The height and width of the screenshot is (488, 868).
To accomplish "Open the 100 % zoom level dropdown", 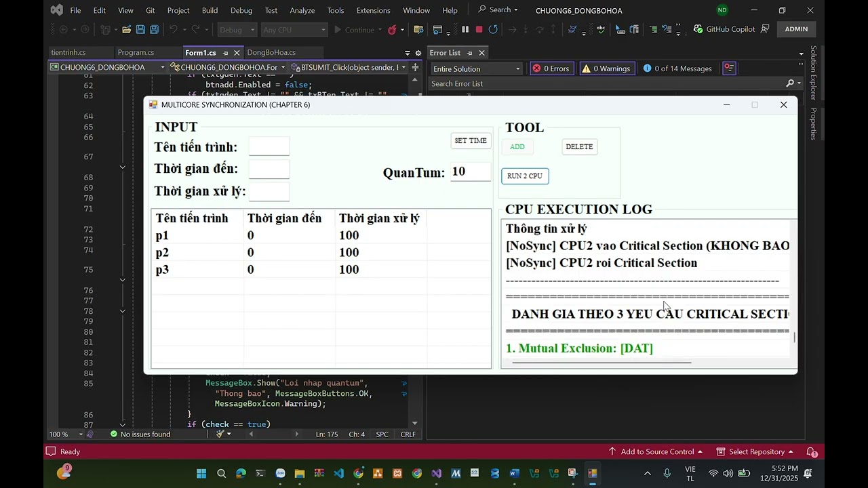I will (66, 434).
